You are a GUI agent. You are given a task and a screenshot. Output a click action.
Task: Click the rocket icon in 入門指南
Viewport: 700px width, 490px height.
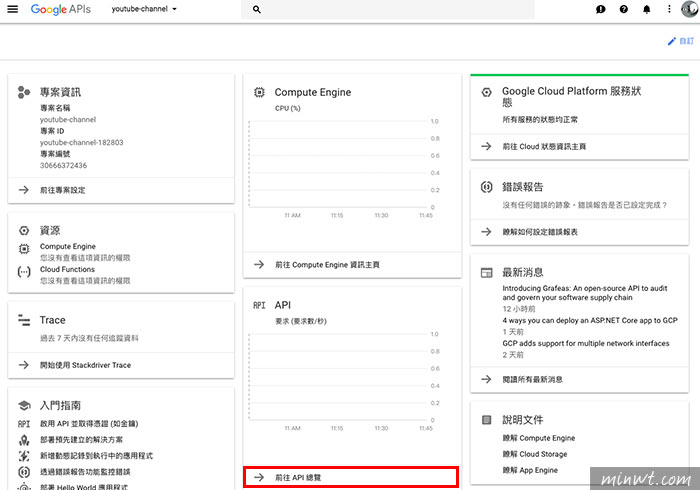point(24,440)
